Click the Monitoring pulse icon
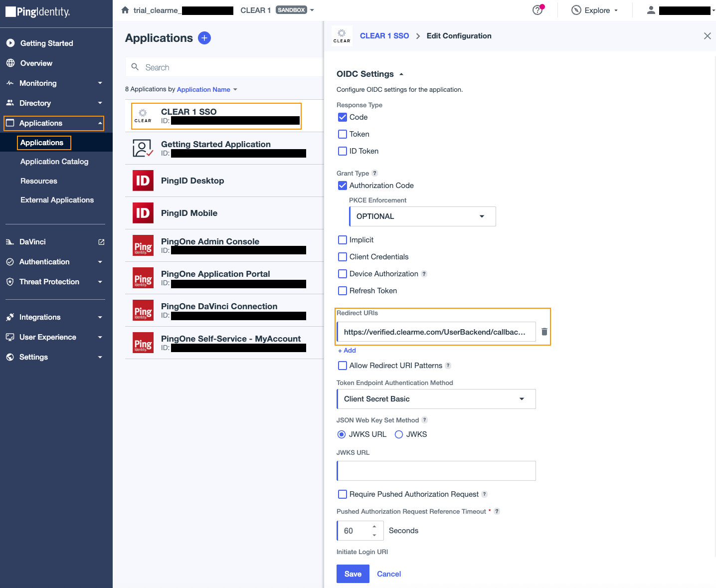The width and height of the screenshot is (716, 588). click(10, 83)
